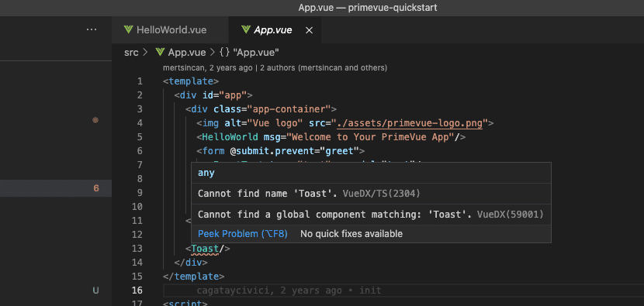Click the U untracked status marker
This screenshot has height=306, width=644.
tap(95, 291)
